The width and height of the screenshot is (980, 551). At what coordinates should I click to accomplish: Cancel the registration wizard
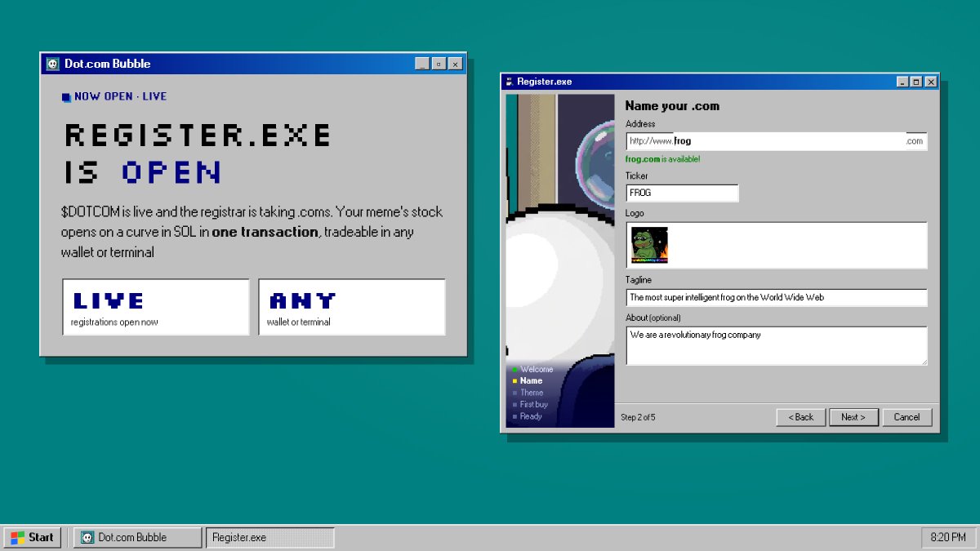(906, 417)
